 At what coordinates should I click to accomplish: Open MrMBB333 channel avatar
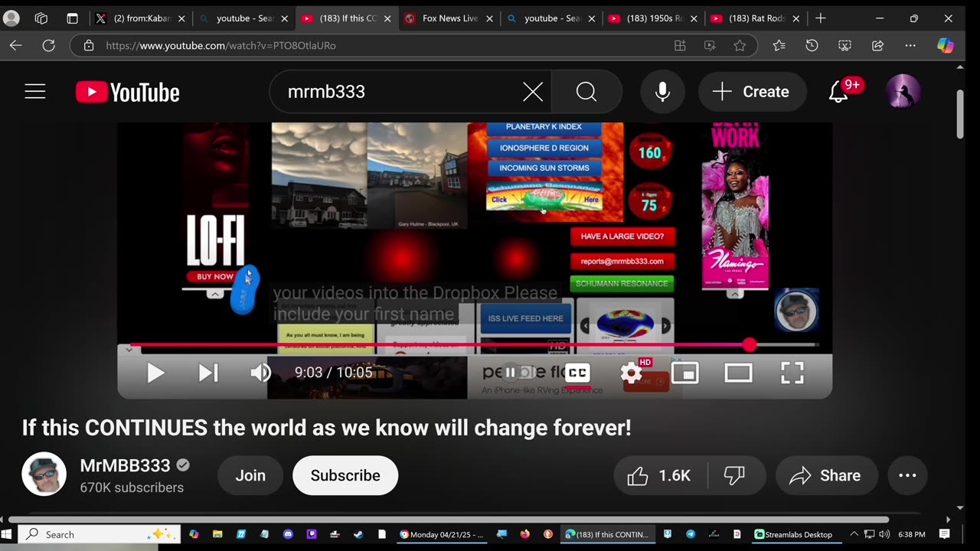tap(44, 474)
